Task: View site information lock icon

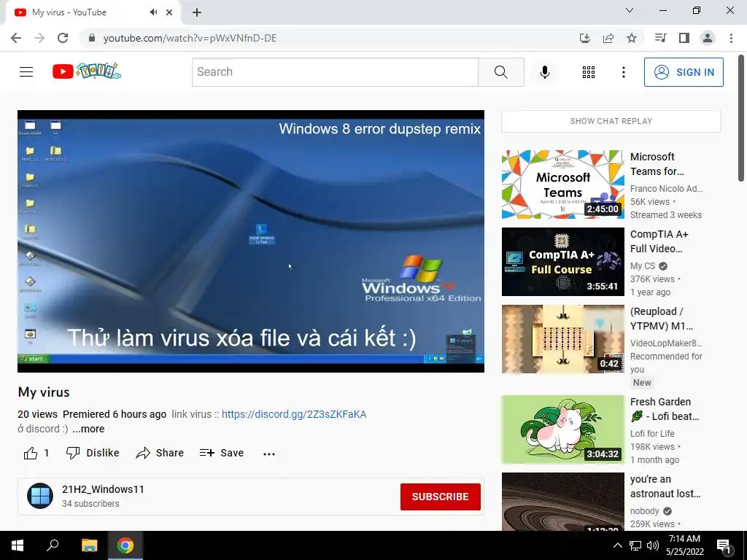Action: (x=92, y=38)
